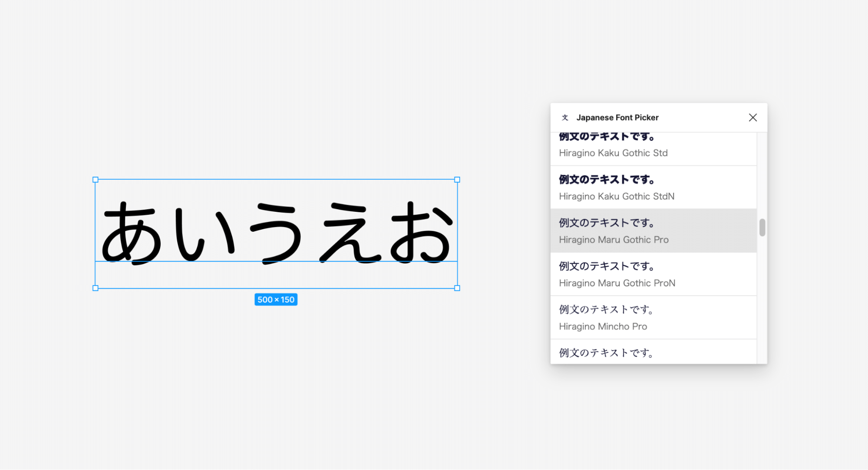868x470 pixels.
Task: Select Hiragino Kaku Gothic StdN font
Action: (x=653, y=187)
